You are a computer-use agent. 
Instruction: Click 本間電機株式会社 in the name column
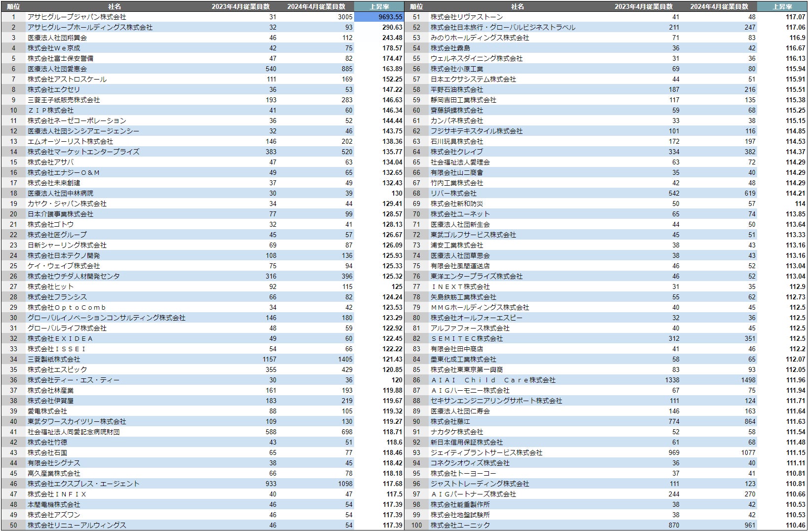coord(54,504)
